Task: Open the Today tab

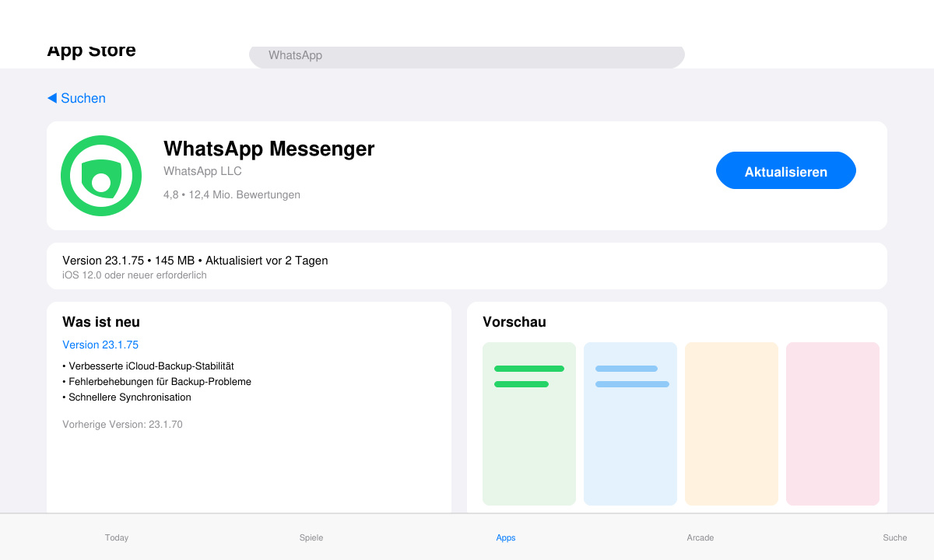Action: (x=117, y=537)
